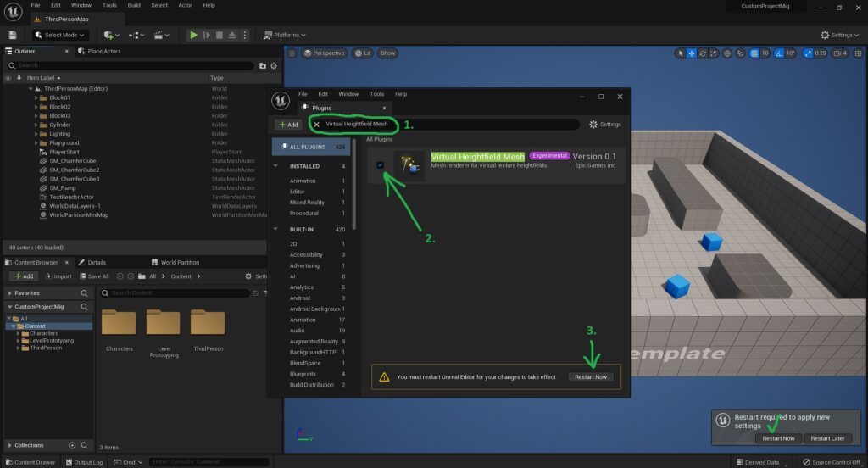This screenshot has width=868, height=468.
Task: Open the Select Mode dropdown
Action: tap(59, 35)
